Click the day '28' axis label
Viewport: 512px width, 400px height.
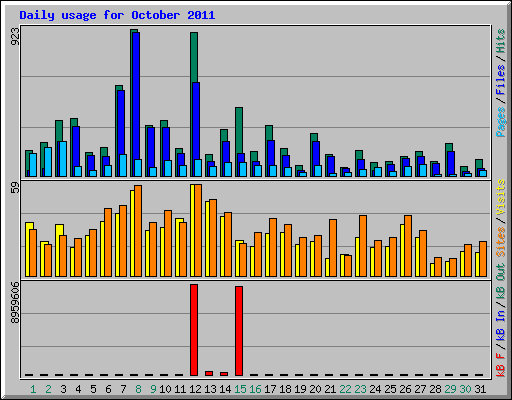[435, 389]
